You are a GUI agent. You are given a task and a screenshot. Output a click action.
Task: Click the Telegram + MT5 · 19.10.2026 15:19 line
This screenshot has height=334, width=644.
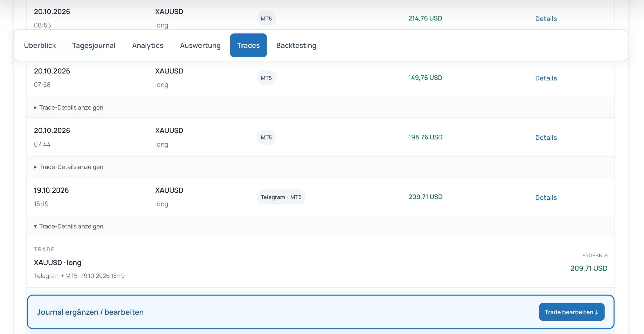79,276
